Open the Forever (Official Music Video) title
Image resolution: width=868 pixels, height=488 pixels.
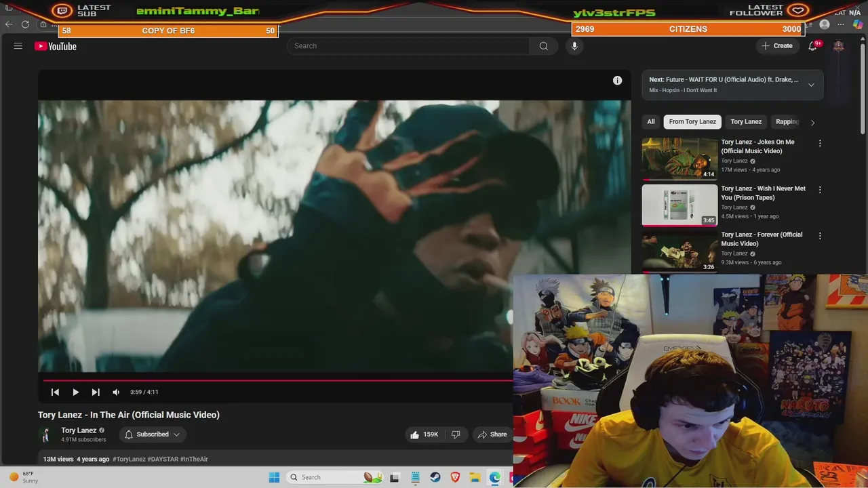[762, 239]
